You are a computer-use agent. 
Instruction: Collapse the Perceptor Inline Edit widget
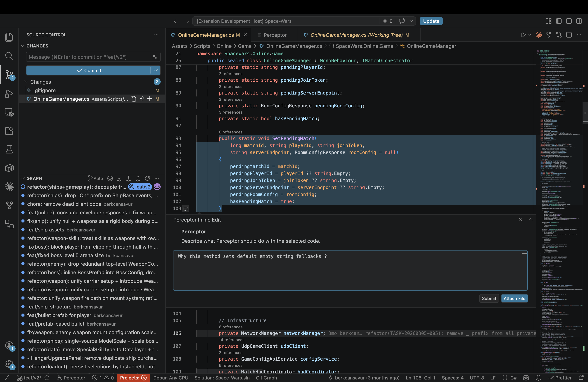(x=531, y=220)
